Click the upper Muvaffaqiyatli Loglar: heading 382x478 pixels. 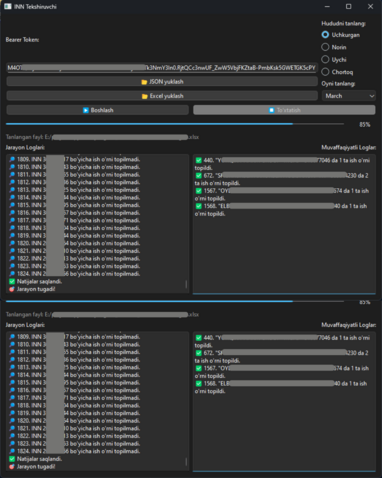349,147
